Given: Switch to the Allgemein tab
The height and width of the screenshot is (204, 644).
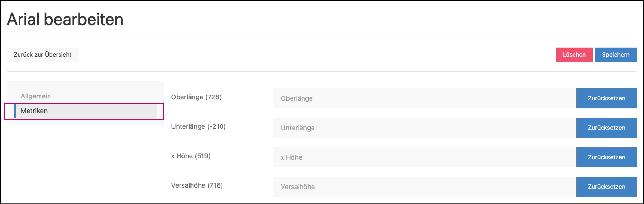Looking at the screenshot, I should tap(36, 96).
